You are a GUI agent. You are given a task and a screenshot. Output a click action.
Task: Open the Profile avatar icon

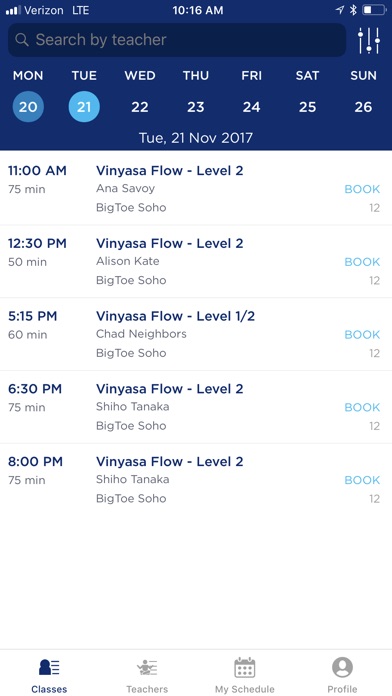point(342,667)
